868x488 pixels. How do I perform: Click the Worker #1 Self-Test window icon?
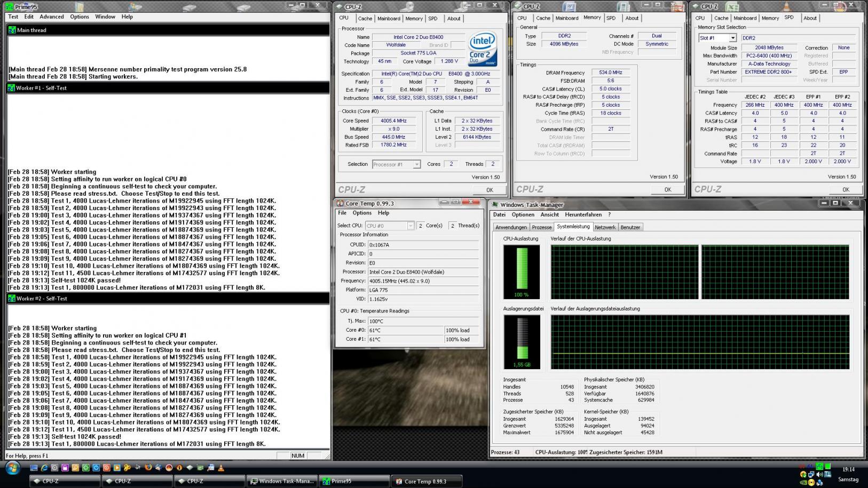pyautogui.click(x=11, y=87)
